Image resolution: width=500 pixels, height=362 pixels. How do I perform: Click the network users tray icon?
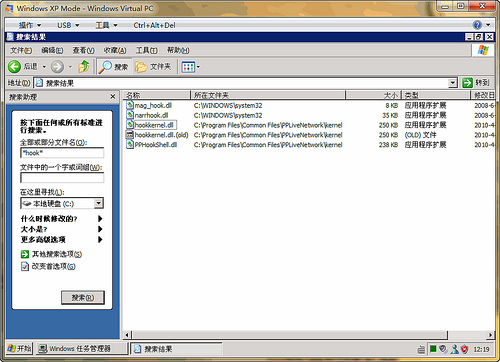454,349
